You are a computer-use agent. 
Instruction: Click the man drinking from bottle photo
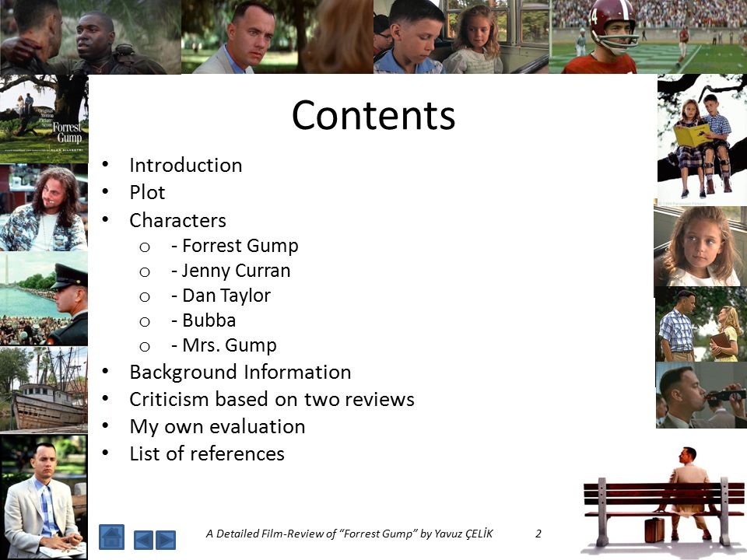pos(701,395)
